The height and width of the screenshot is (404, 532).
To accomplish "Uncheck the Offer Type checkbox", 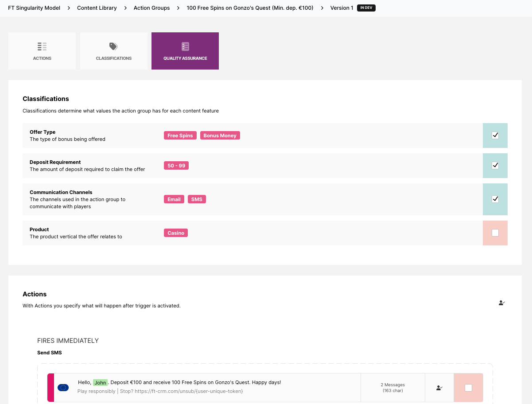I will tap(495, 136).
